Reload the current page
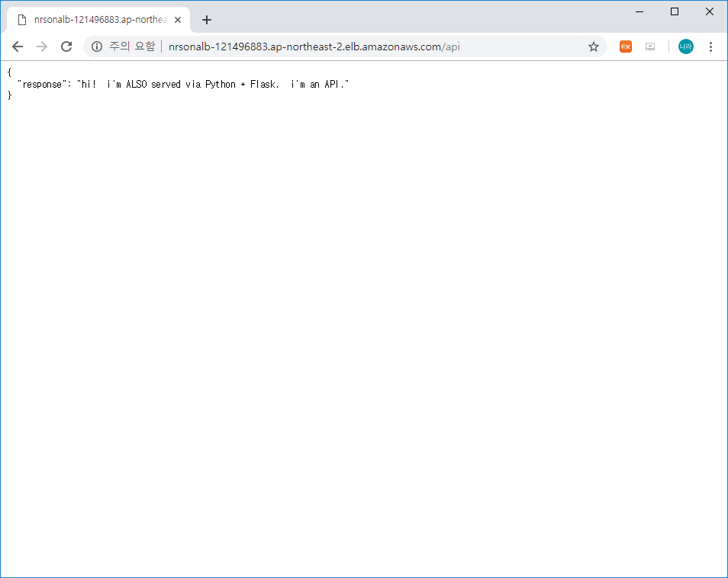Image resolution: width=728 pixels, height=578 pixels. pos(66,47)
